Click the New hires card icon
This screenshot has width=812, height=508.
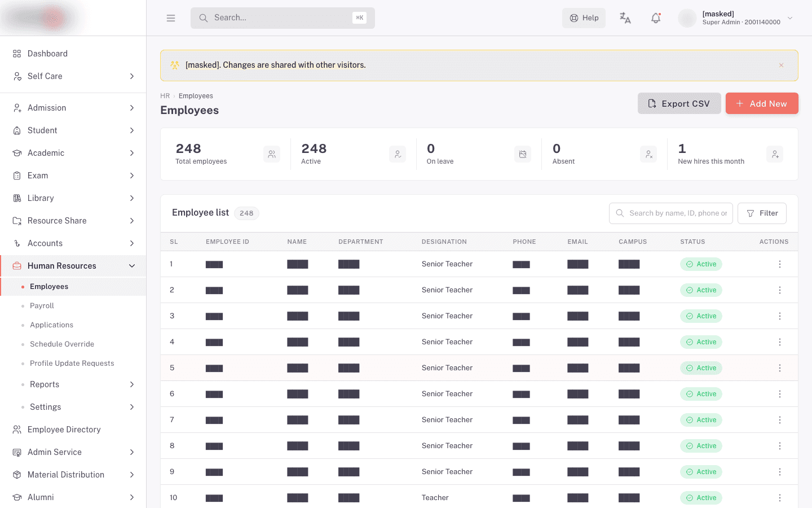click(775, 154)
